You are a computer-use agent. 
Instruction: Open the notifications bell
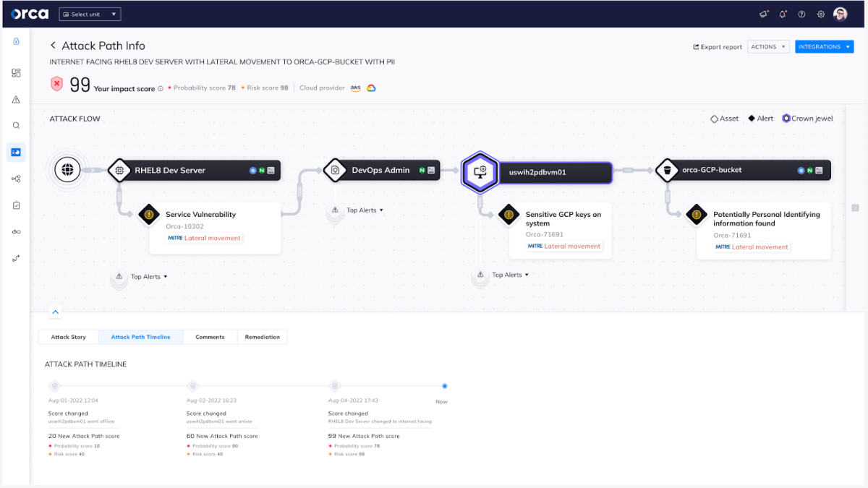point(783,14)
